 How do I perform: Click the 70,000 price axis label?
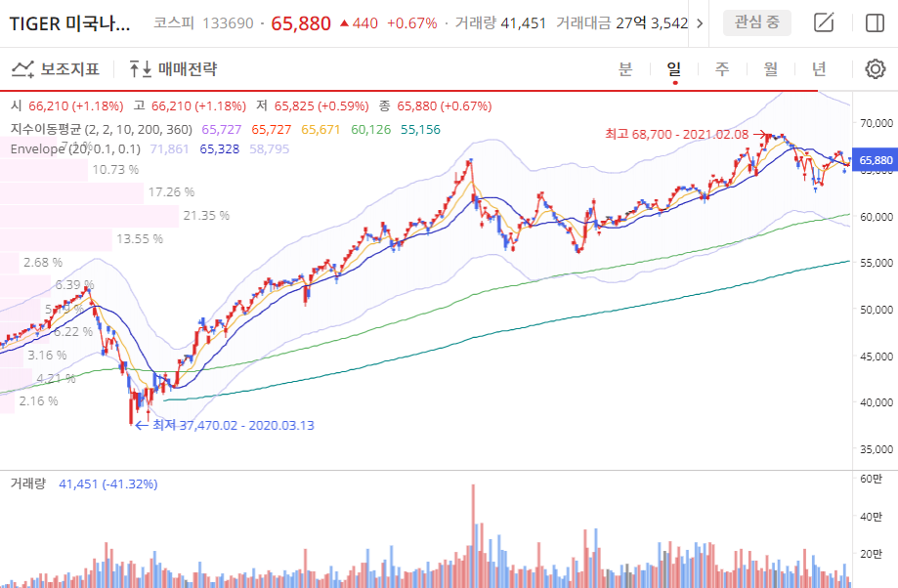point(877,122)
